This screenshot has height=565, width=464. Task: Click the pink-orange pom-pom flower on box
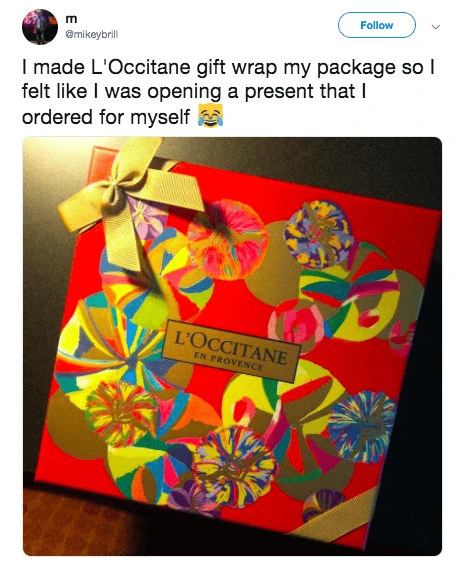point(227,239)
